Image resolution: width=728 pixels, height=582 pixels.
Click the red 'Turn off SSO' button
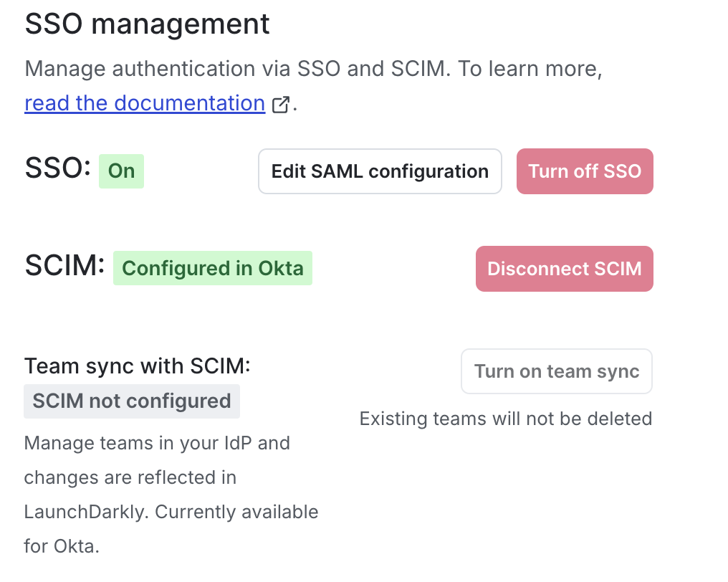tap(585, 171)
